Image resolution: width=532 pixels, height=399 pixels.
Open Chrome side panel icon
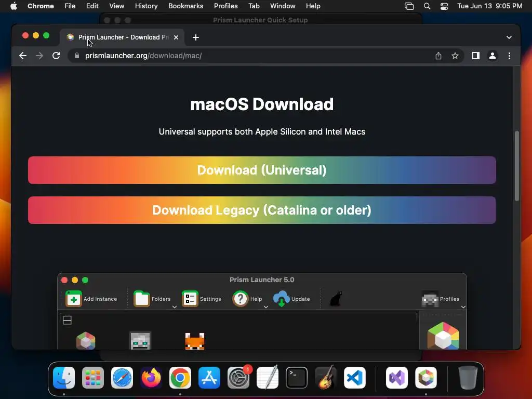point(476,56)
